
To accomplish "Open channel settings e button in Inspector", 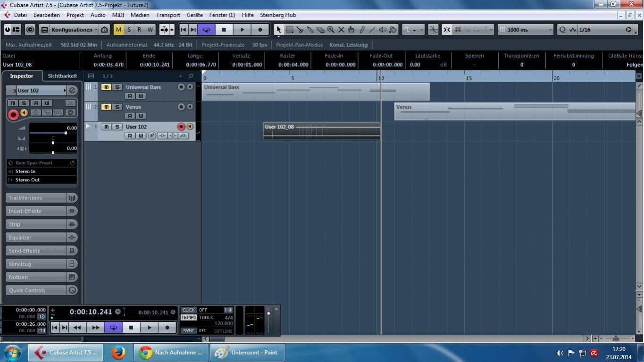I will (x=72, y=90).
